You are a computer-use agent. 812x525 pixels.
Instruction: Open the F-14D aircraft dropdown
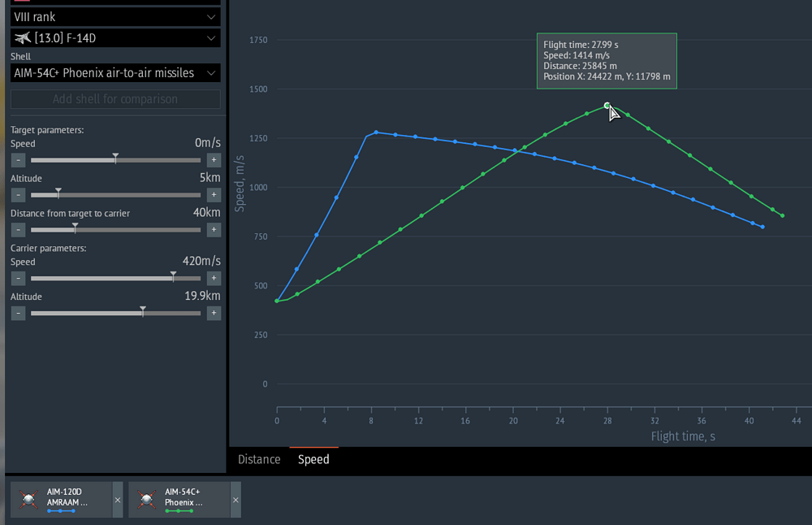[x=115, y=38]
